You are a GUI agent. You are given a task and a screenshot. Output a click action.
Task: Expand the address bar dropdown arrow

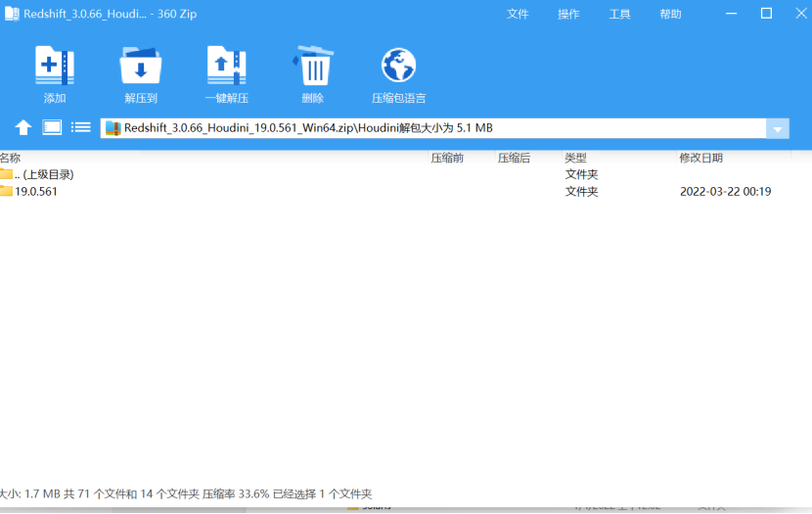(x=778, y=128)
